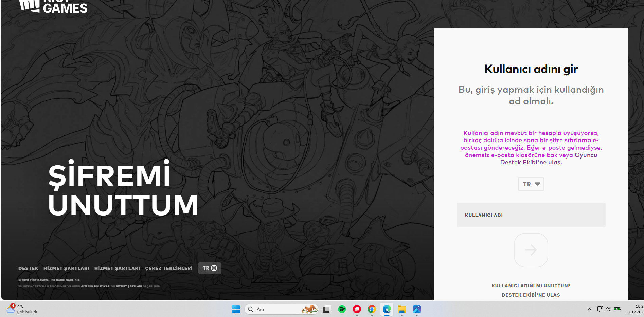Image resolution: width=644 pixels, height=317 pixels.
Task: Open HİZMET ŞARTLARI link right after DESTEK
Action: (x=66, y=268)
